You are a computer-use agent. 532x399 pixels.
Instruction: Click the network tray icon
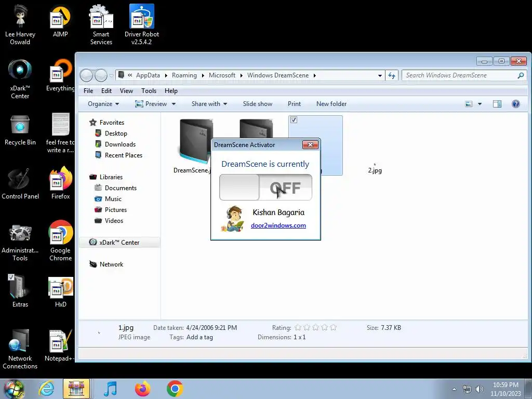(x=467, y=389)
